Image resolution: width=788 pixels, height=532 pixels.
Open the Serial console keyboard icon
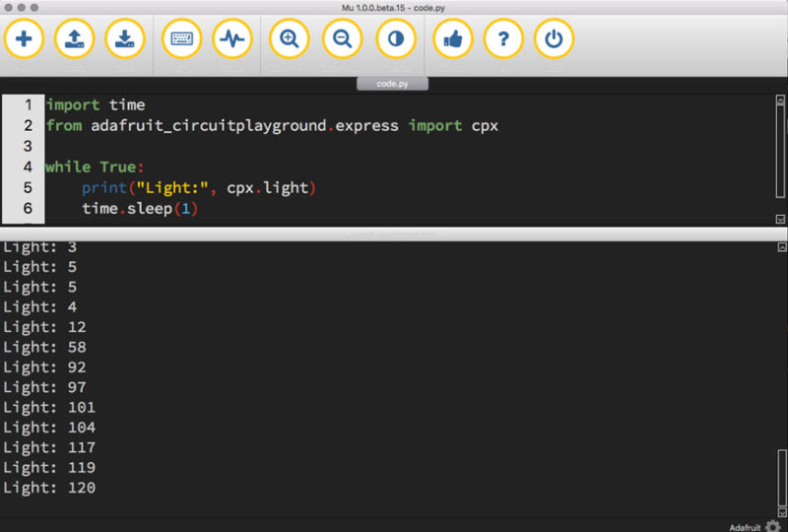click(182, 40)
